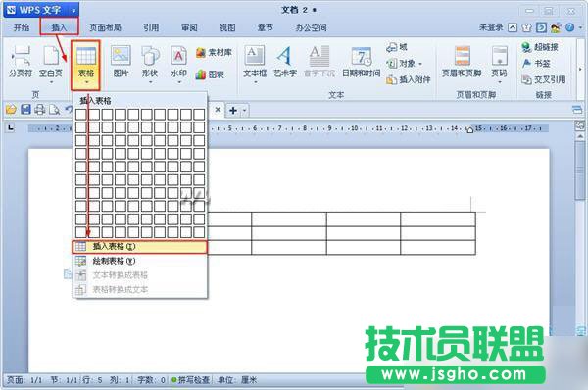Toggle 拼写检查 spell check in status bar

click(190, 380)
